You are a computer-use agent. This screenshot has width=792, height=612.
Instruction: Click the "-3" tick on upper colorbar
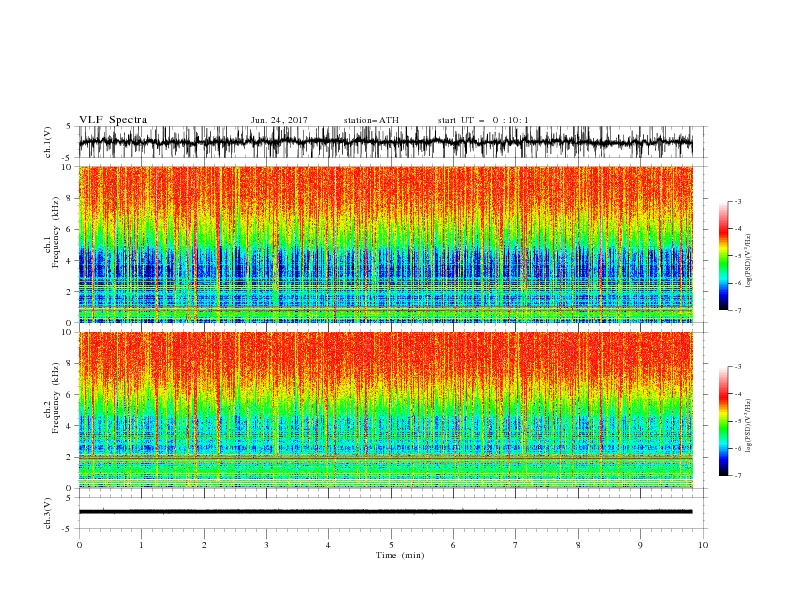[x=738, y=201]
